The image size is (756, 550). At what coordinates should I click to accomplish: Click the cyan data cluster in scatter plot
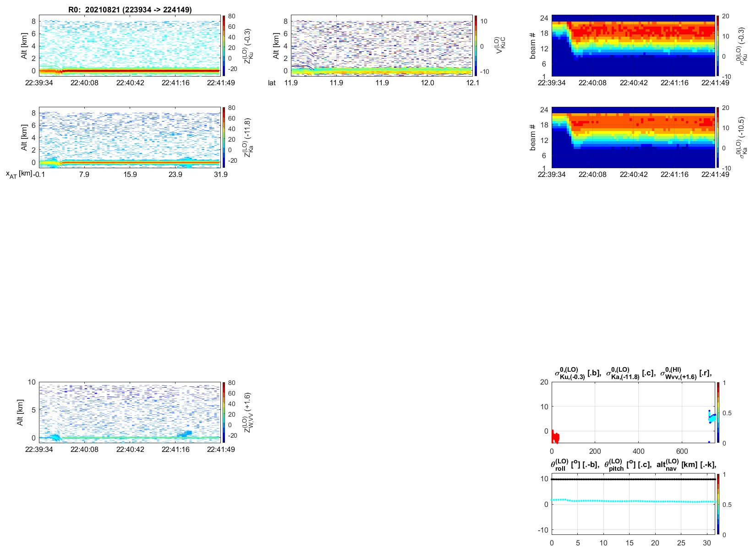coord(712,418)
